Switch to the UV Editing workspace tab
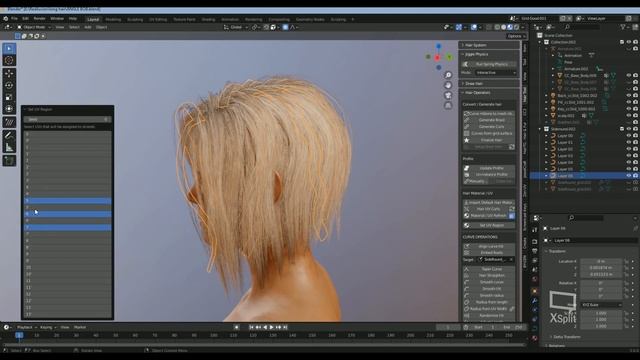The height and width of the screenshot is (360, 640). pos(158,19)
